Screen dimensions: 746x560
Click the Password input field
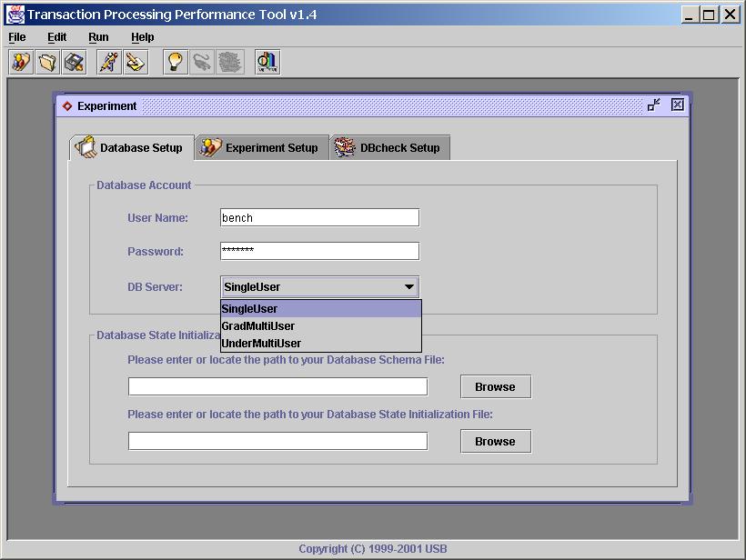pyautogui.click(x=319, y=251)
